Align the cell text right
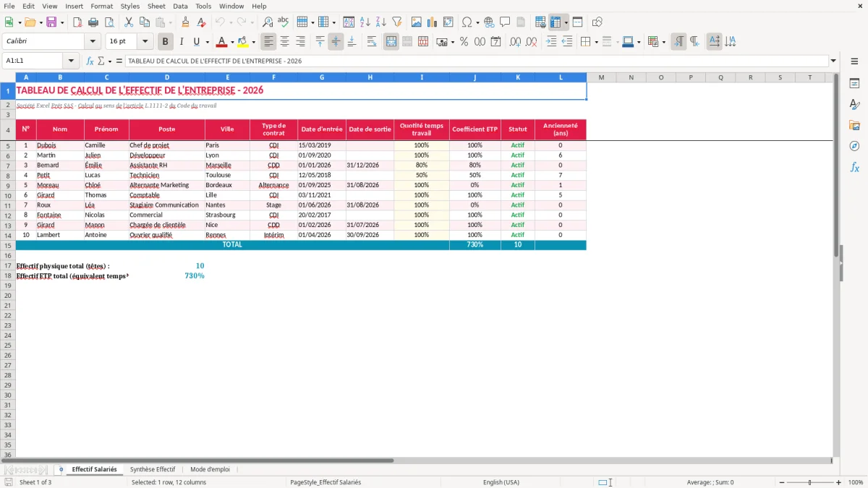 click(x=301, y=42)
